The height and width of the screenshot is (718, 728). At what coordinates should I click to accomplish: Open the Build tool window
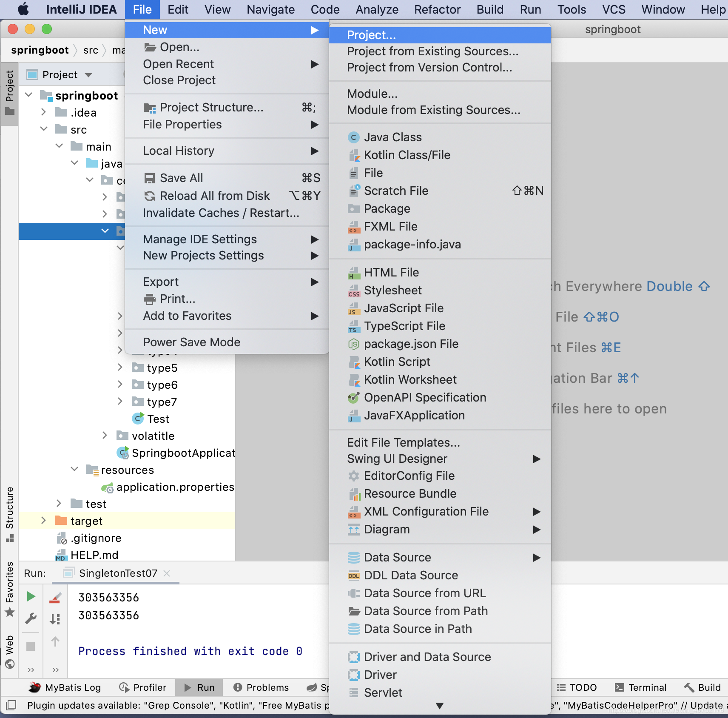coord(702,687)
